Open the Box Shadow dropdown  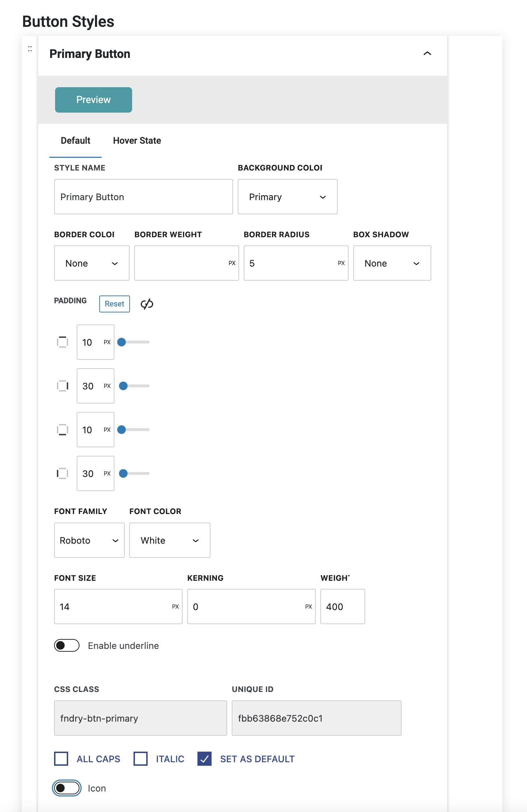pyautogui.click(x=392, y=263)
